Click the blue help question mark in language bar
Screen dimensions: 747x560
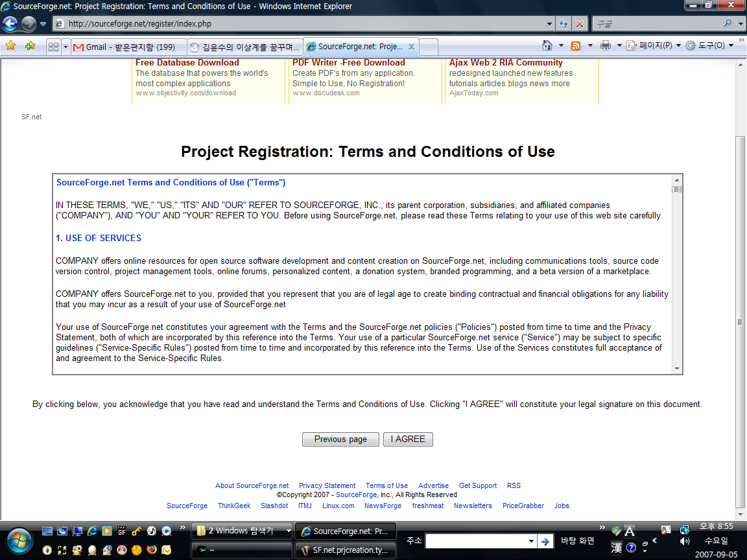point(631,548)
